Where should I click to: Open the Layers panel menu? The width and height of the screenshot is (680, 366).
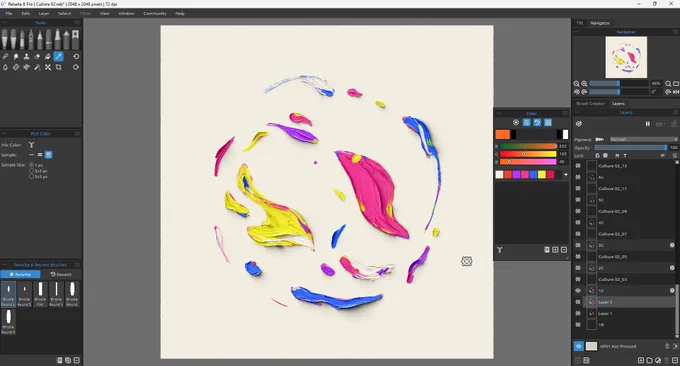tap(675, 112)
